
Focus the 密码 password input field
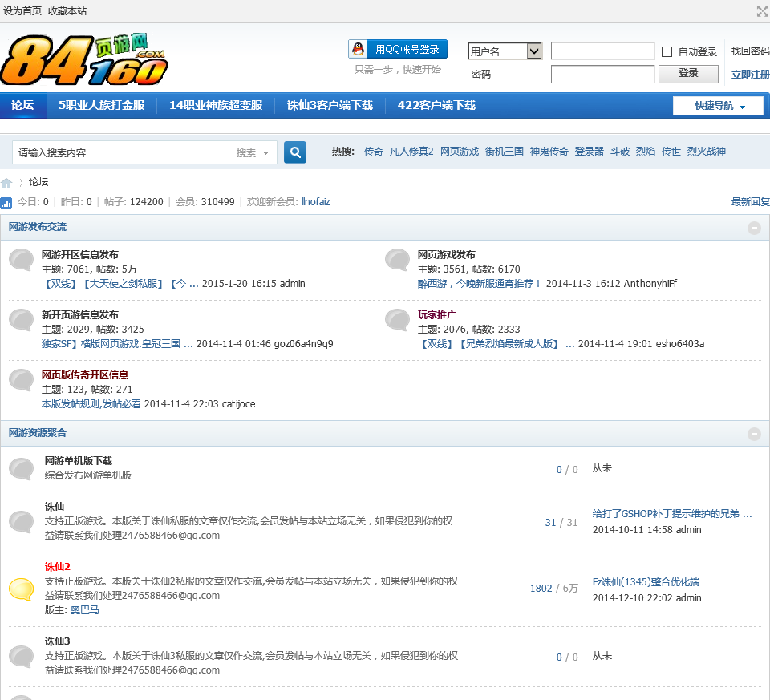pyautogui.click(x=603, y=74)
